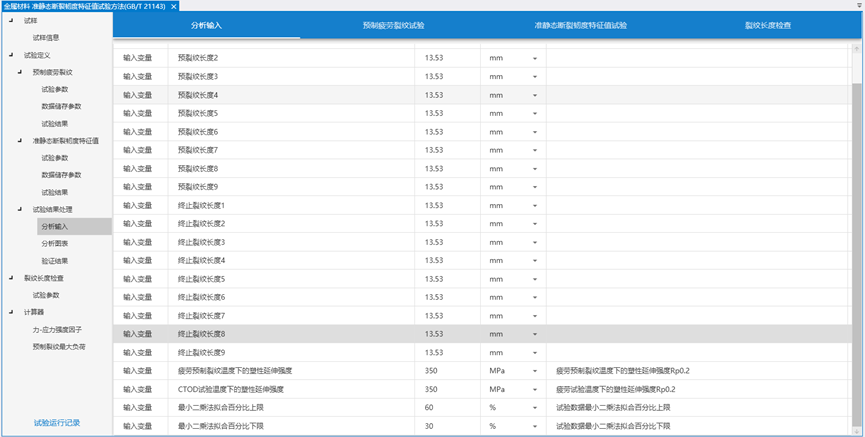Collapse the 计算器 tree node

click(11, 312)
